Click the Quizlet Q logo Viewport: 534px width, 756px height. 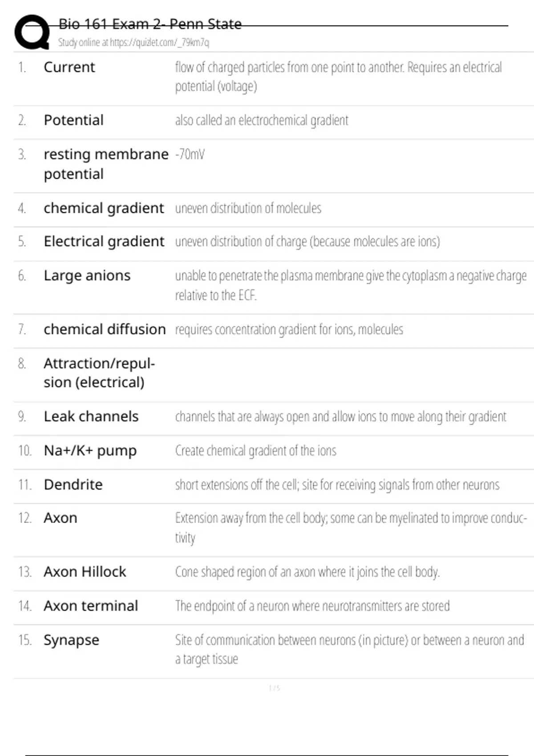click(x=32, y=32)
